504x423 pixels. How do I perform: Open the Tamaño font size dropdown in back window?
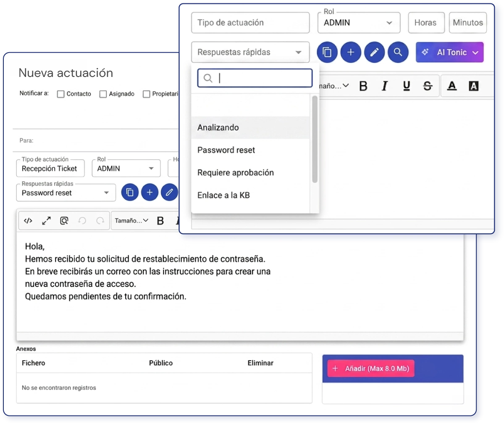[131, 221]
